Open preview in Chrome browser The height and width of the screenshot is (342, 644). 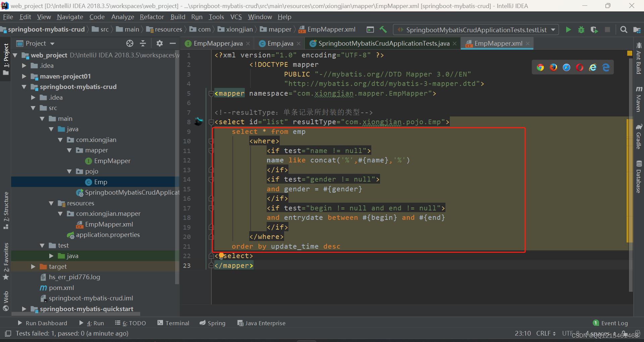540,67
